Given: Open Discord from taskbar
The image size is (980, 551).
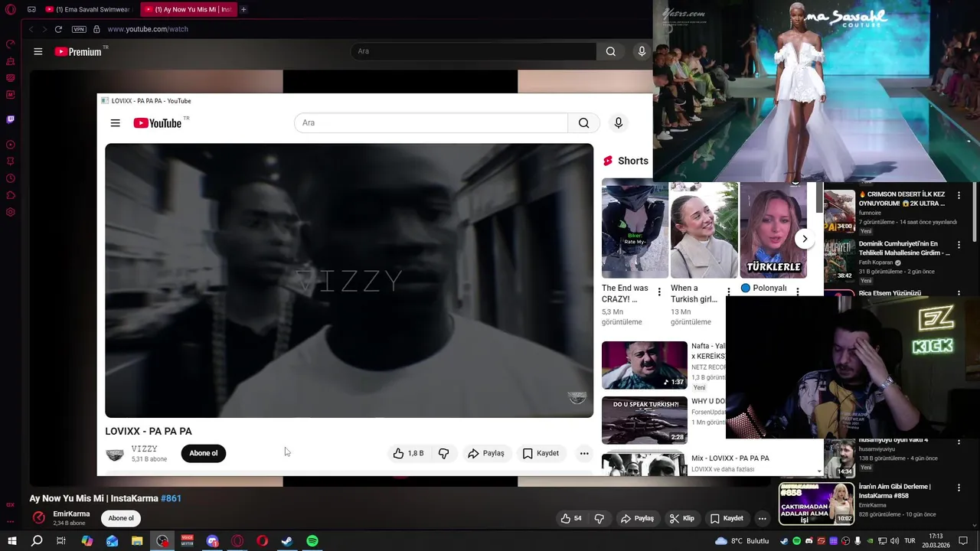Looking at the screenshot, I should (212, 541).
